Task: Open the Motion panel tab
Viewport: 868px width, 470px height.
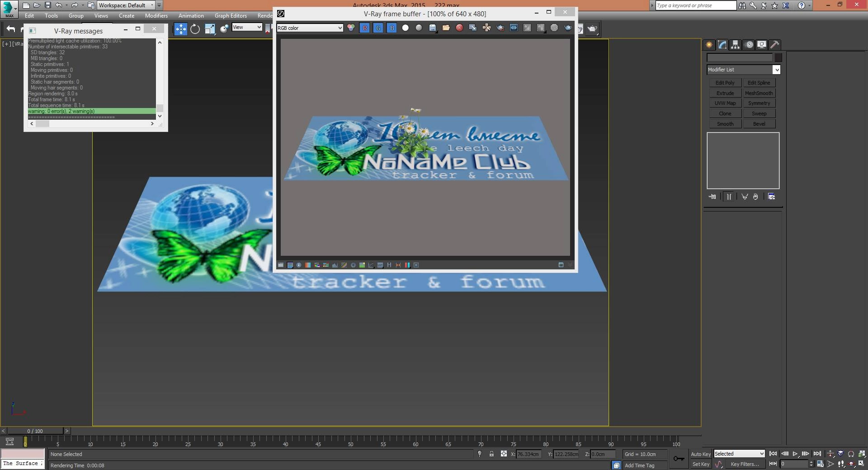Action: (749, 45)
